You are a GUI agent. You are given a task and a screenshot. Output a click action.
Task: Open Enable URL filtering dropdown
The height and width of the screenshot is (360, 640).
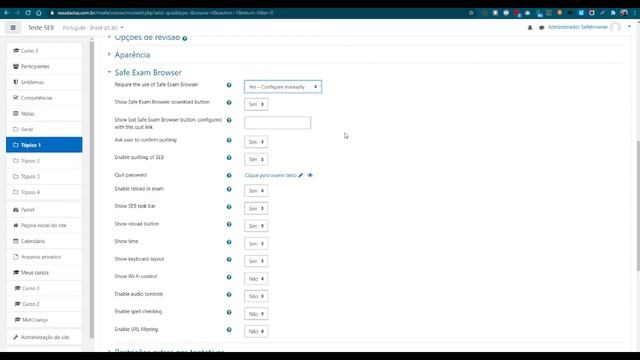pos(256,331)
